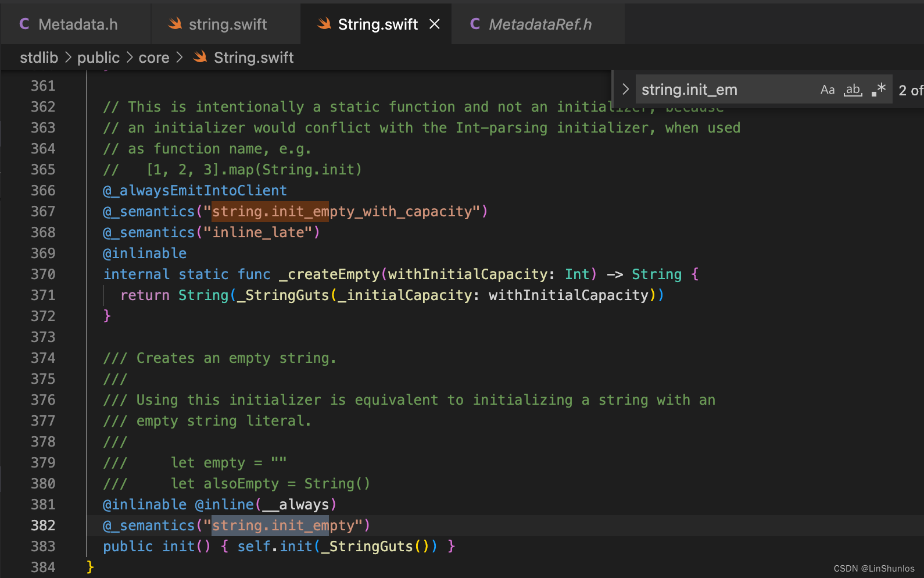Toggle Match Case in the find widget
The height and width of the screenshot is (578, 924).
click(x=828, y=90)
